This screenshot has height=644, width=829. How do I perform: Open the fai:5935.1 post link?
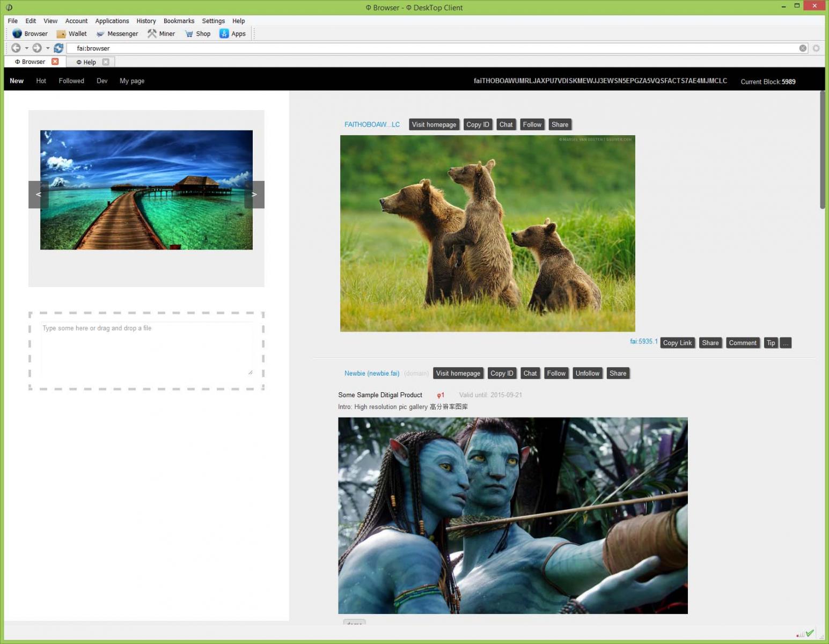pos(643,341)
